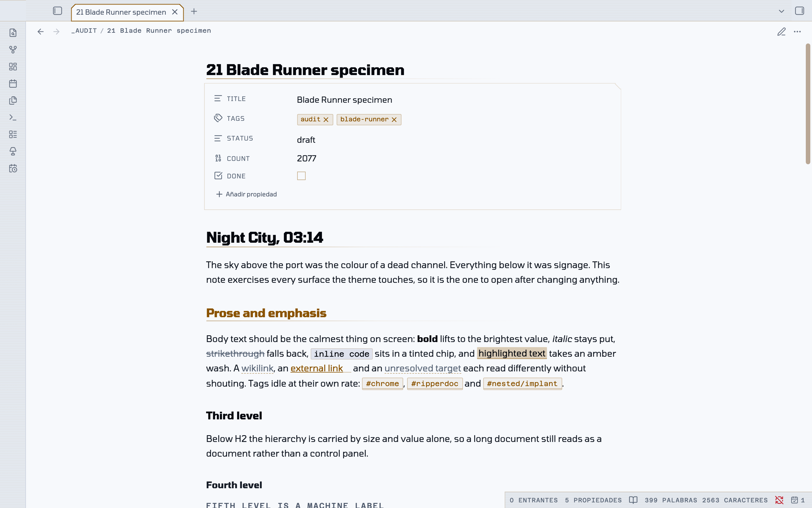Click the canvas grid icon in ribbon
The width and height of the screenshot is (812, 508).
click(13, 67)
